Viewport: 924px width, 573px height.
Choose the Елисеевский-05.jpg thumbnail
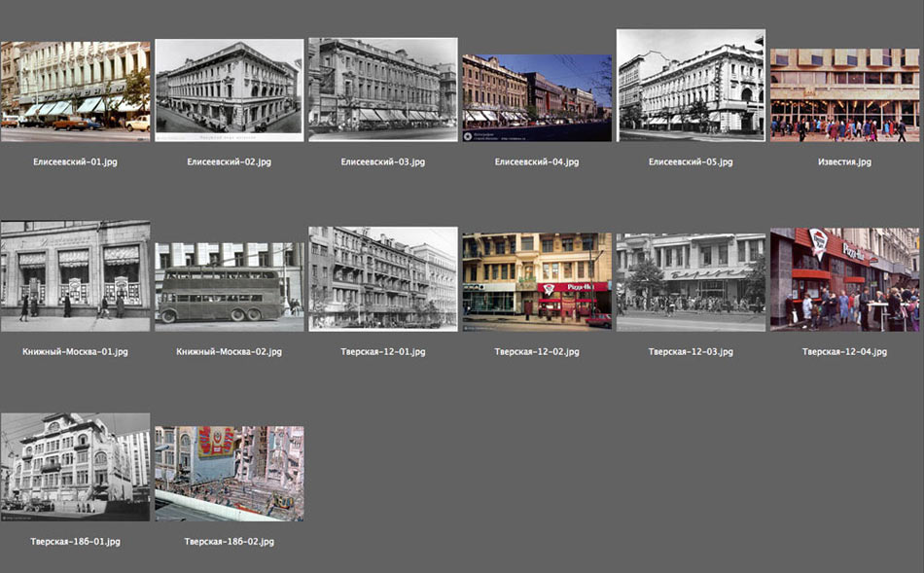(691, 86)
